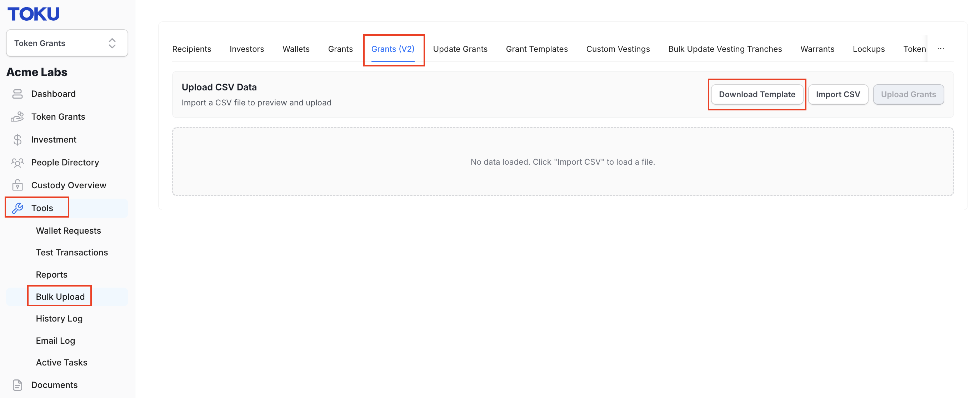The image size is (980, 398).
Task: Switch to the Warrants tab
Action: [817, 49]
